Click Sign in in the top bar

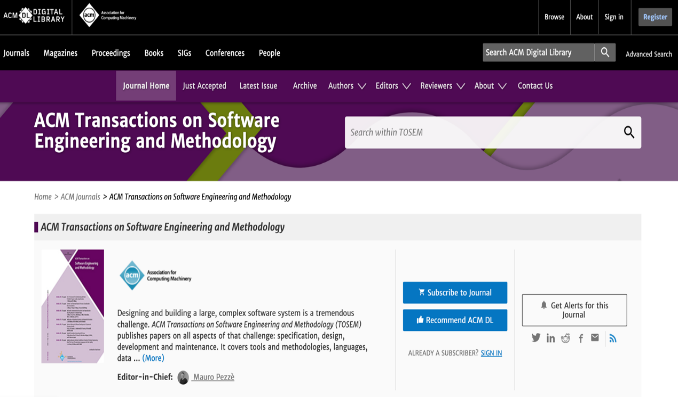tap(614, 17)
